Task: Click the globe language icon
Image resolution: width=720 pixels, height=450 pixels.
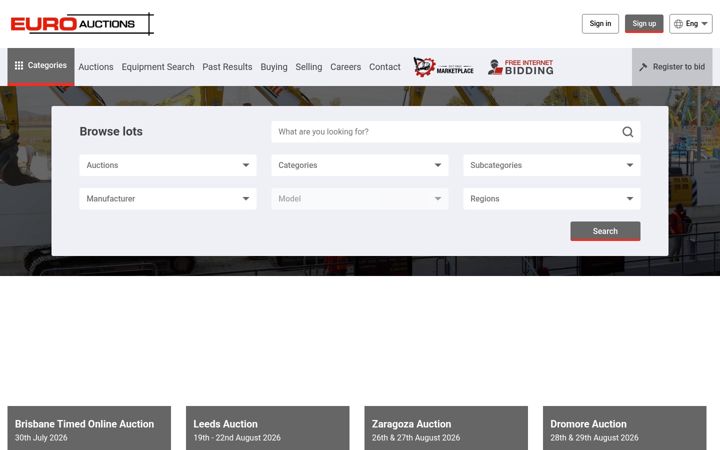Action: (x=678, y=24)
